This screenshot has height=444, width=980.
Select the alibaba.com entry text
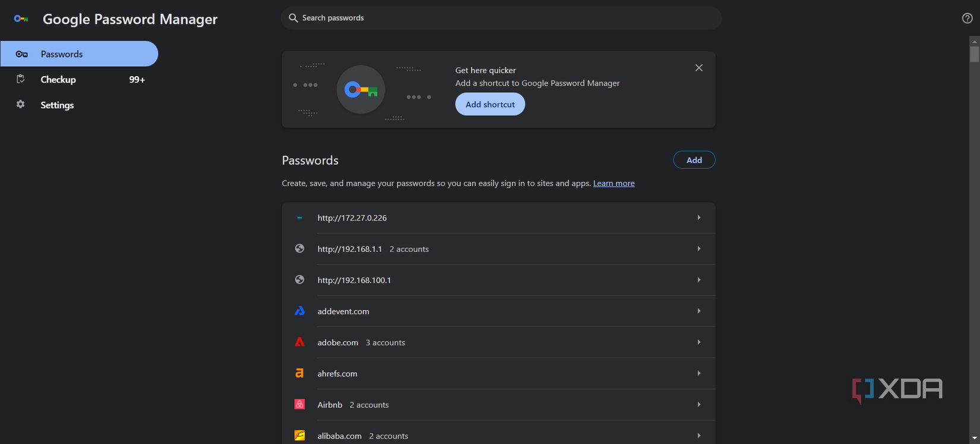click(x=339, y=436)
